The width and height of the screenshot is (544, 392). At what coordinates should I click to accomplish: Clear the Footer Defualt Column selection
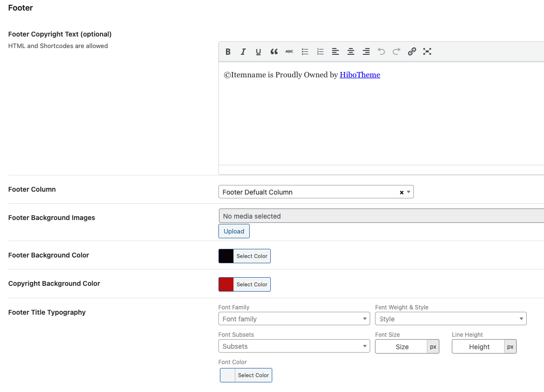click(401, 193)
